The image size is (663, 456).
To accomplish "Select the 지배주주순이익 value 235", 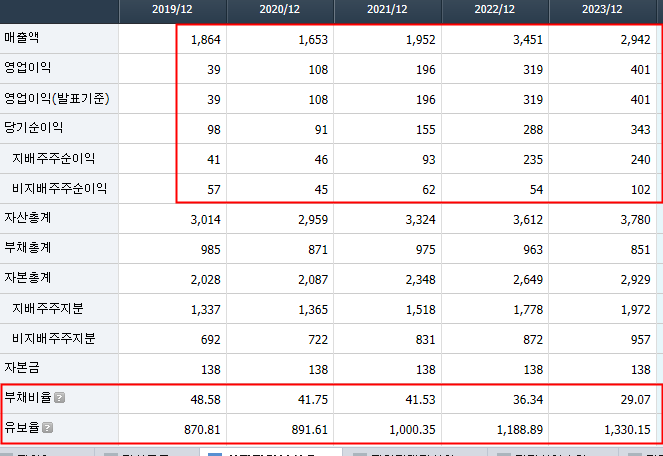I will [533, 160].
